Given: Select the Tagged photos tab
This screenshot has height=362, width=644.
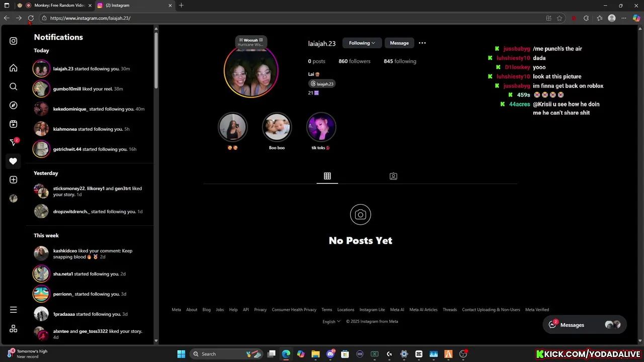Looking at the screenshot, I should tap(393, 176).
